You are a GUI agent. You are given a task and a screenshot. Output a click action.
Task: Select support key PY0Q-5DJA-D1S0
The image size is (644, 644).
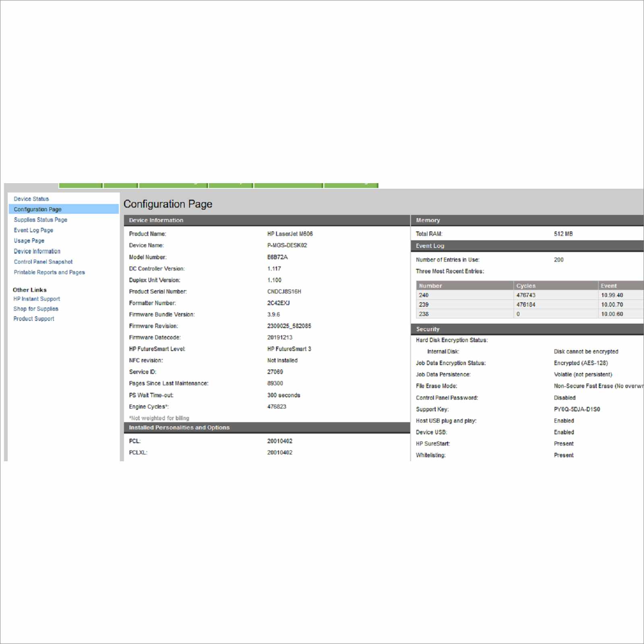577,409
